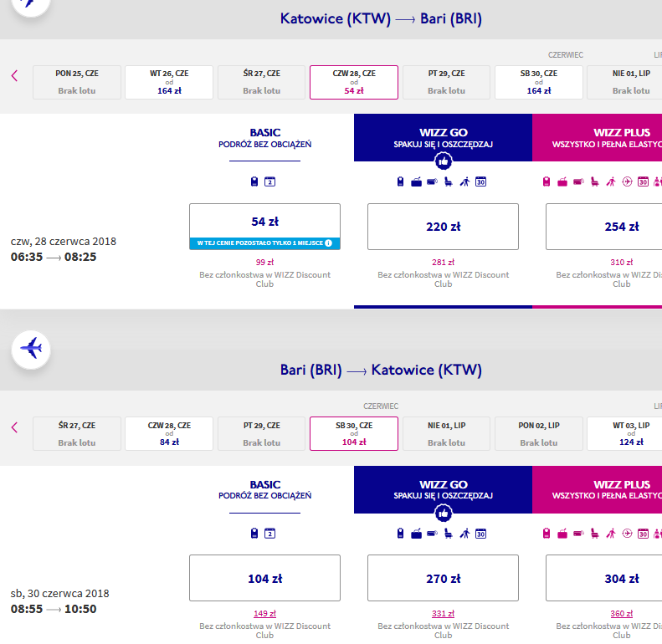
Task: Choose return WIZZ PLUS fare 304 zł
Action: [x=603, y=578]
